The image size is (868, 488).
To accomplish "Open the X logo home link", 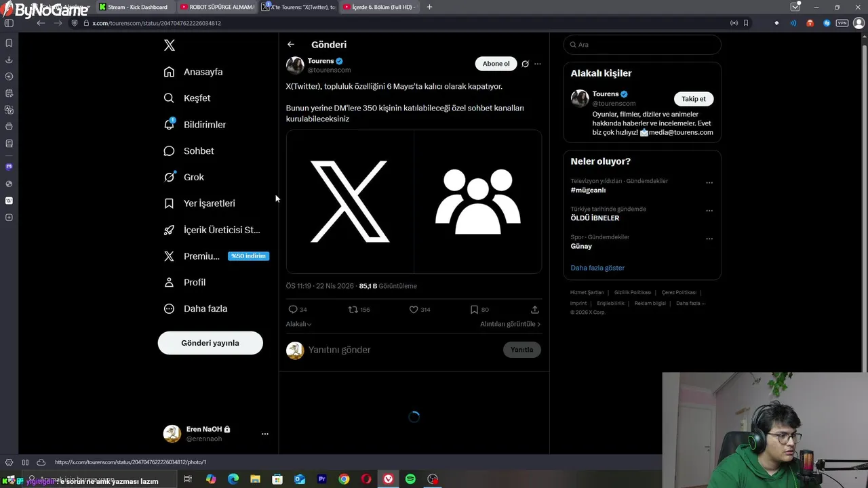I will click(170, 45).
